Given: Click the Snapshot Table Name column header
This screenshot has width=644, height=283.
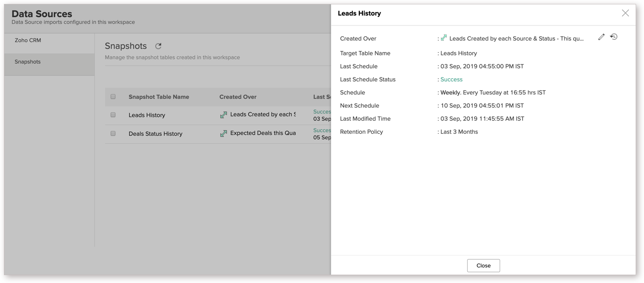Looking at the screenshot, I should [x=159, y=97].
